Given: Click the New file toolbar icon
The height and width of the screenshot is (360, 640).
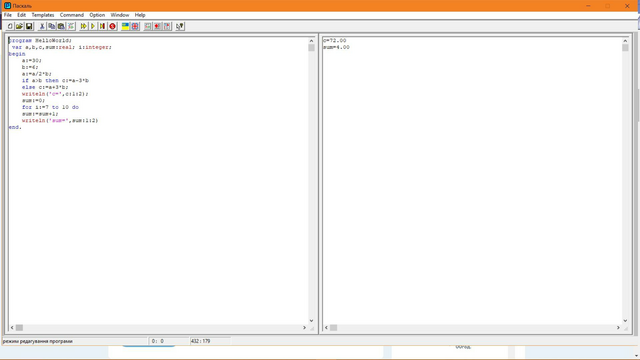Looking at the screenshot, I should (x=10, y=26).
